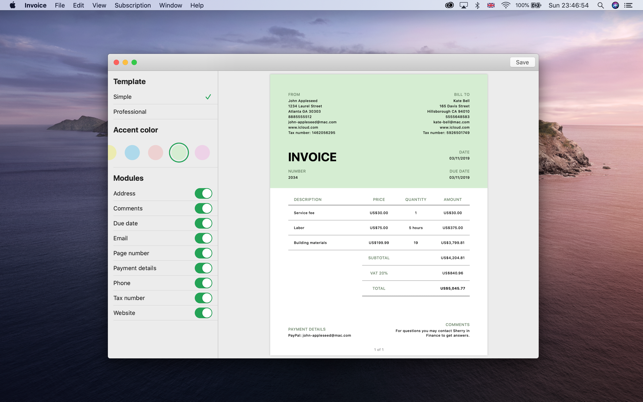Screen dimensions: 643x402
Task: Open the View menu
Action: click(x=99, y=5)
